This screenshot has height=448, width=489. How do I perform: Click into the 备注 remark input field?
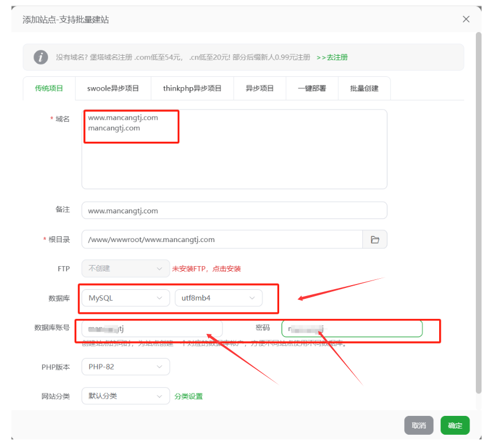point(234,211)
